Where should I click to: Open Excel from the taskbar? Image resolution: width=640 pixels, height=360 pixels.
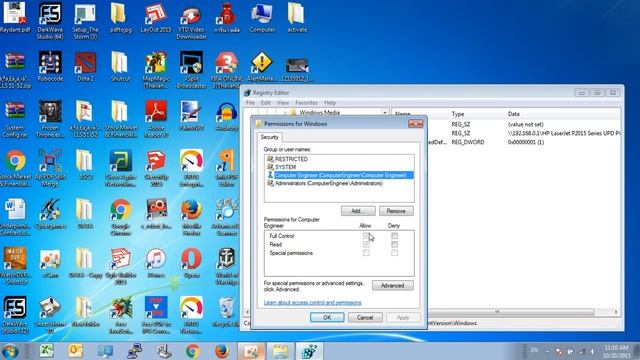pos(47,351)
